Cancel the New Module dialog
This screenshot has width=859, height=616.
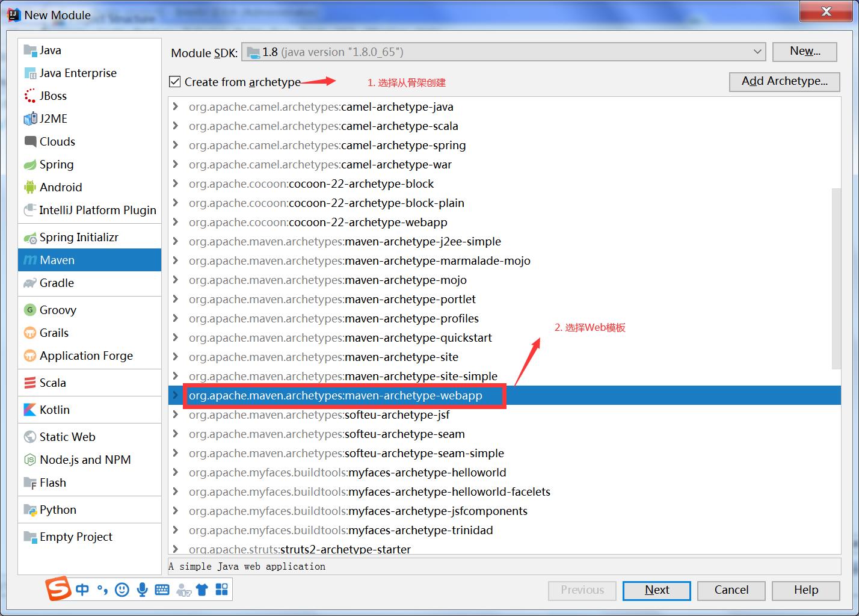tap(731, 590)
